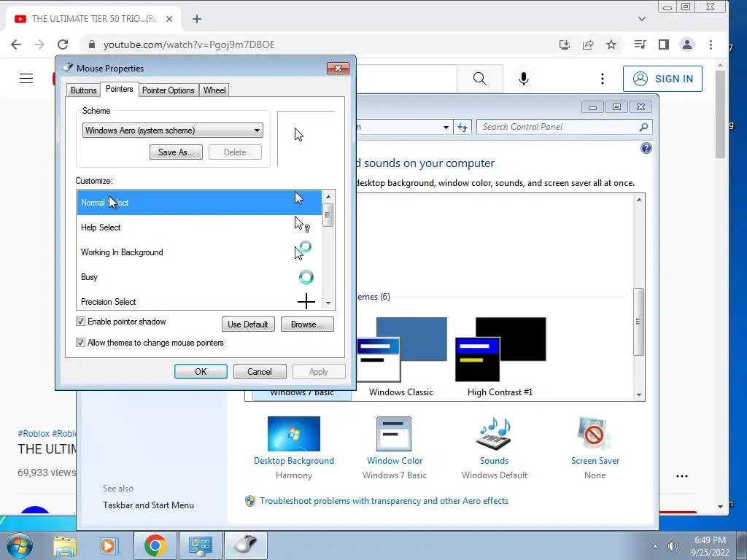This screenshot has height=560, width=747.
Task: Click the taskbar clock and date
Action: (711, 546)
